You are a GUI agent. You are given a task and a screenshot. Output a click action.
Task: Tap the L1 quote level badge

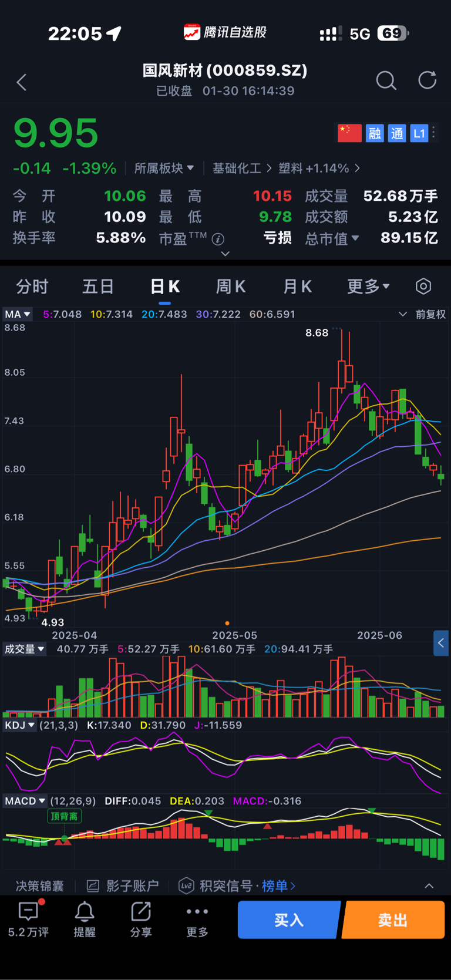419,133
